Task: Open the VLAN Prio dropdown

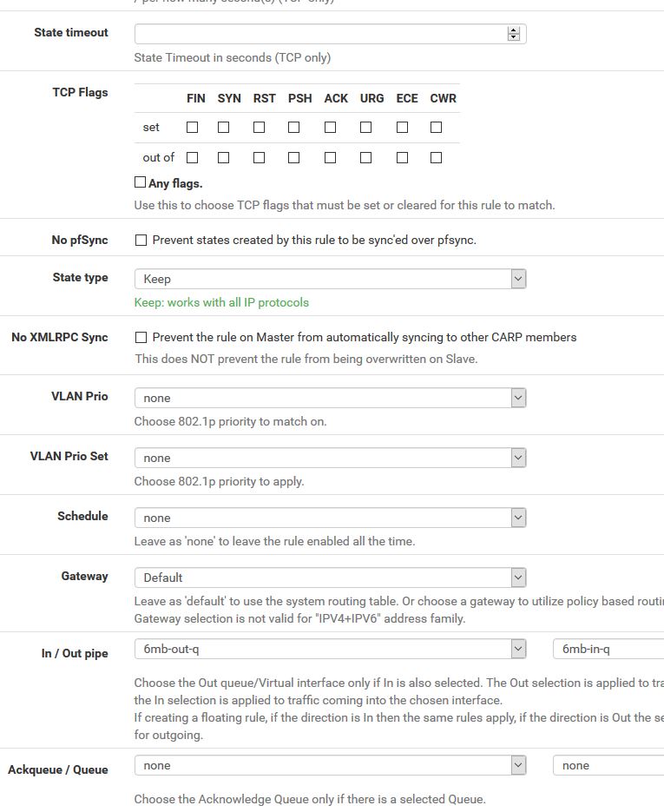Action: pos(330,399)
